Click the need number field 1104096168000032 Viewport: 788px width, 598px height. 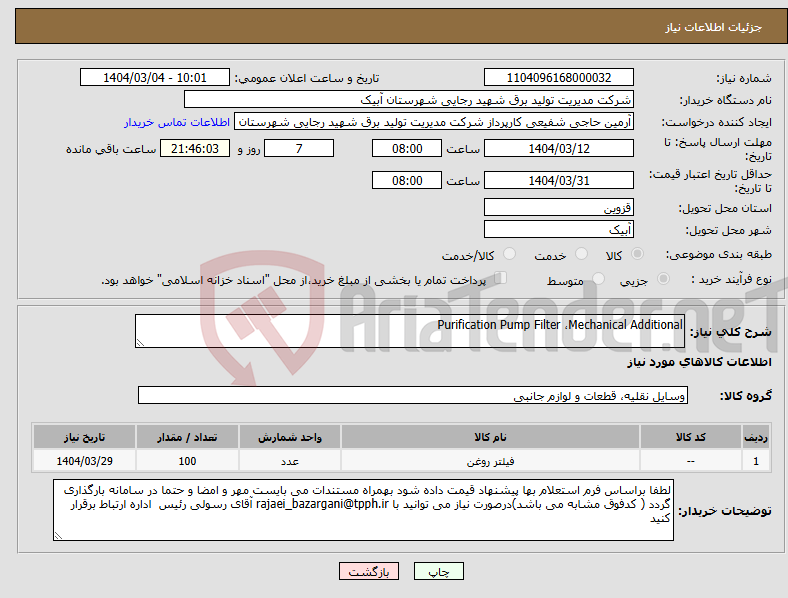click(x=558, y=78)
